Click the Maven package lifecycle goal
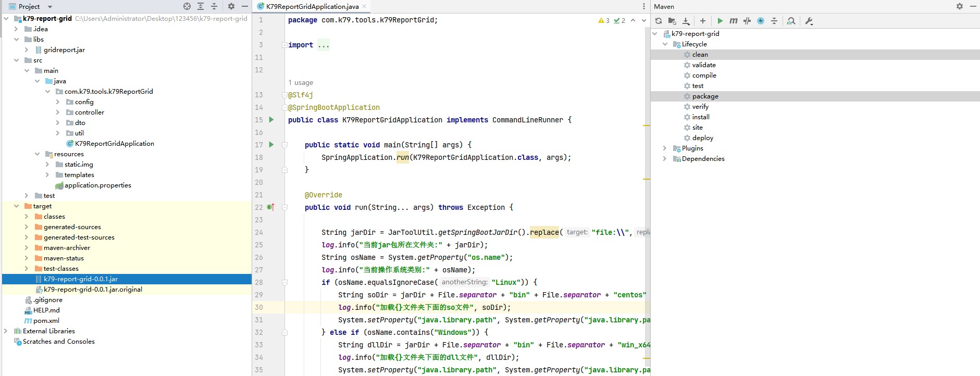This screenshot has height=376, width=980. click(705, 96)
